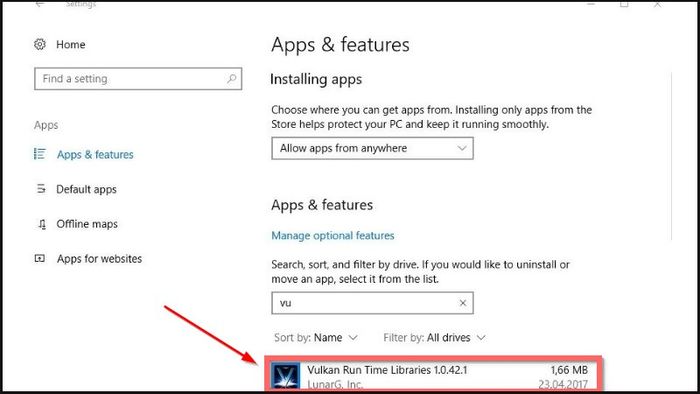Open Default apps in the sidebar

click(x=86, y=189)
